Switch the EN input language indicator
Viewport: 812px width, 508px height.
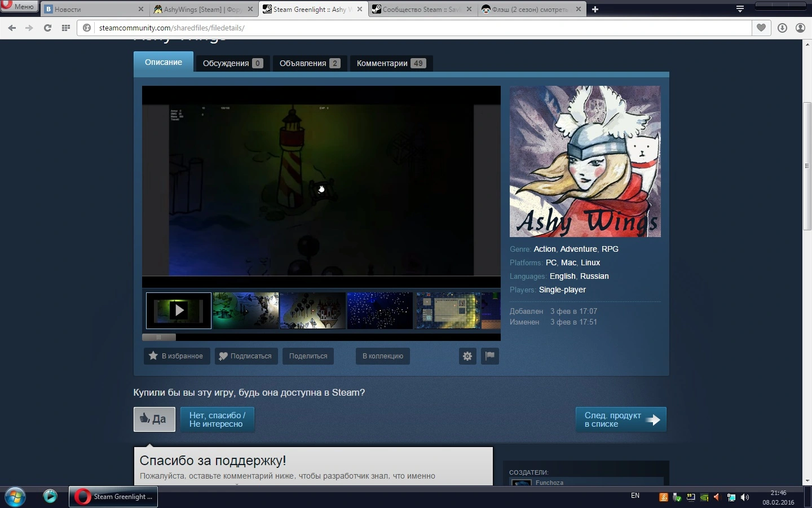click(x=636, y=496)
